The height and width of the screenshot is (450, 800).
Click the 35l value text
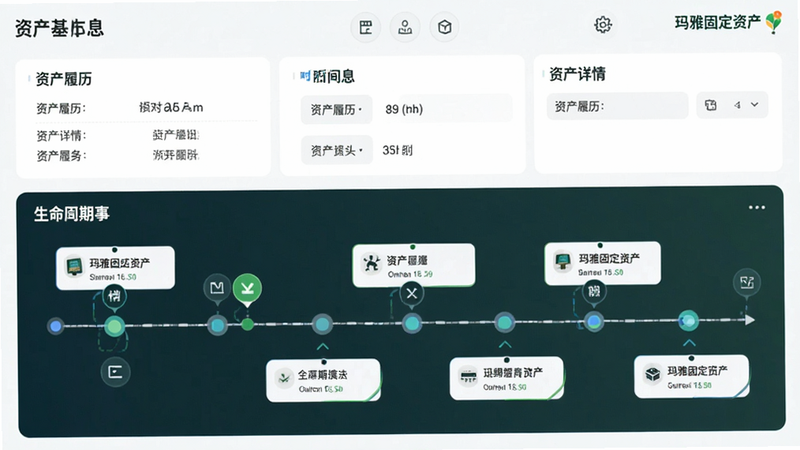pos(397,151)
